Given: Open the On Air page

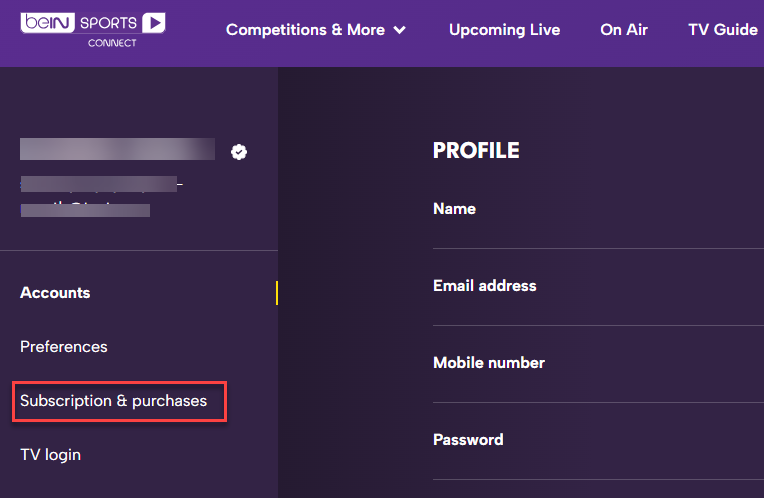Looking at the screenshot, I should click(x=624, y=30).
